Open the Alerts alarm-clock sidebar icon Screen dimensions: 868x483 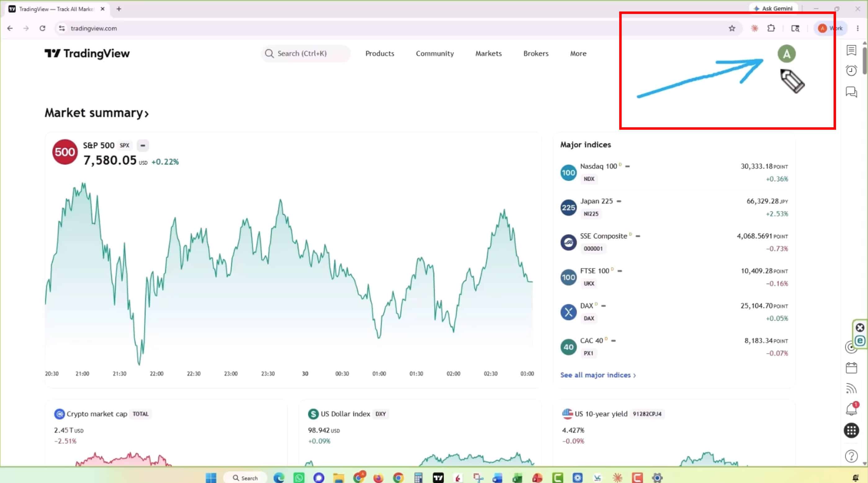point(852,70)
